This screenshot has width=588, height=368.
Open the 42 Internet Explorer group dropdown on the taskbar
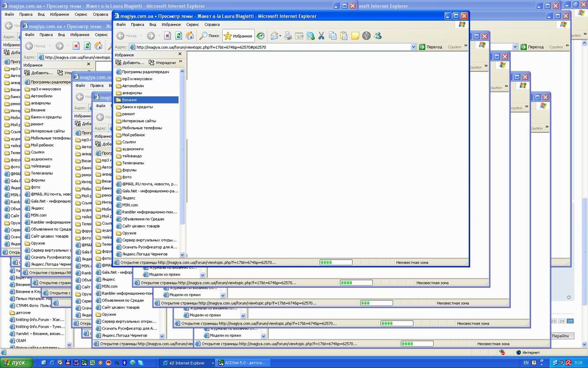coord(213,363)
